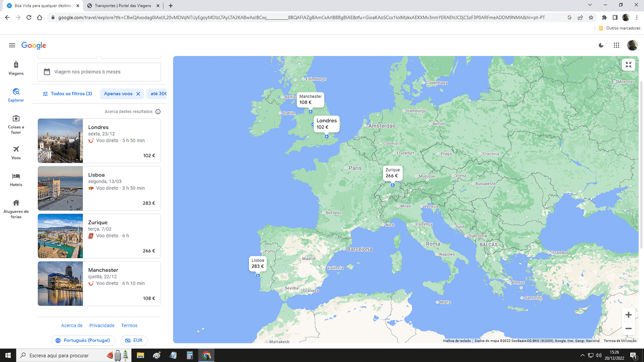Switch to Transportes Portal das Viagens tab
The height and width of the screenshot is (362, 644).
[x=123, y=6]
